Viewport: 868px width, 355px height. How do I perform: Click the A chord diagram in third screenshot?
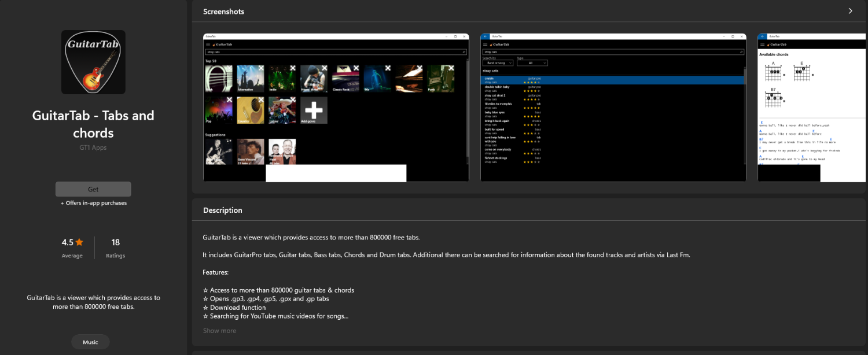(773, 72)
